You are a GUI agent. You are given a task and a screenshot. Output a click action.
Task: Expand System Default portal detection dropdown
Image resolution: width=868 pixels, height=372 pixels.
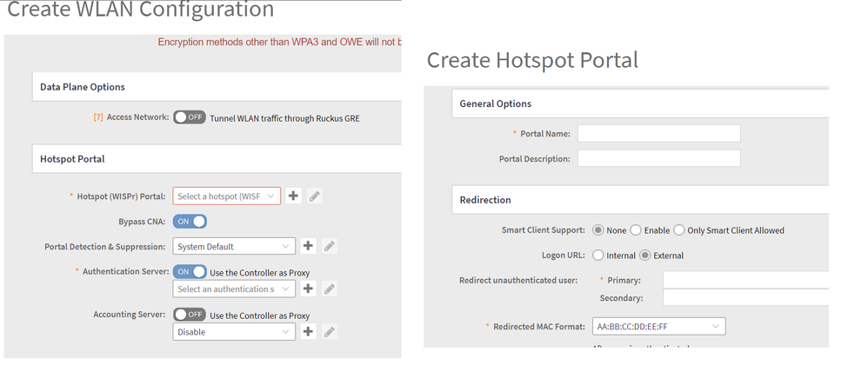click(234, 246)
